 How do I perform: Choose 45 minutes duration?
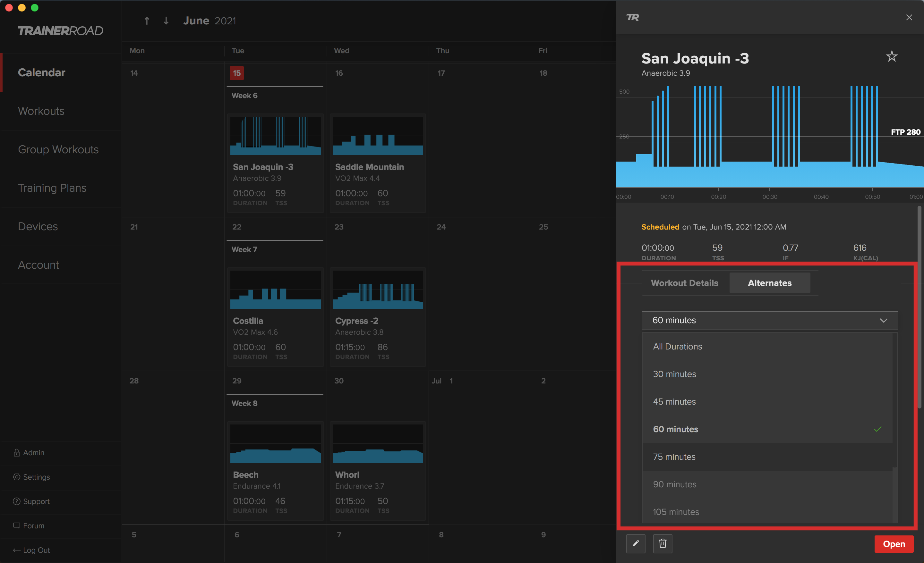[768, 401]
